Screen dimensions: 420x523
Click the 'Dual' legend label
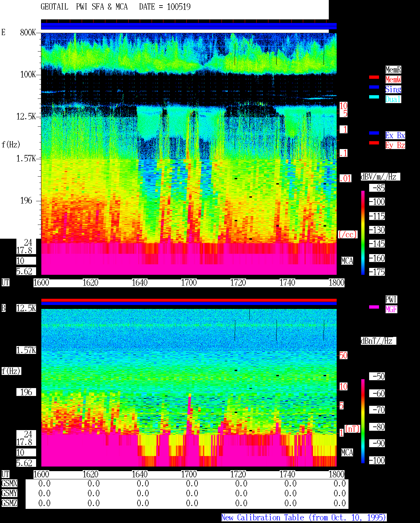coord(393,99)
